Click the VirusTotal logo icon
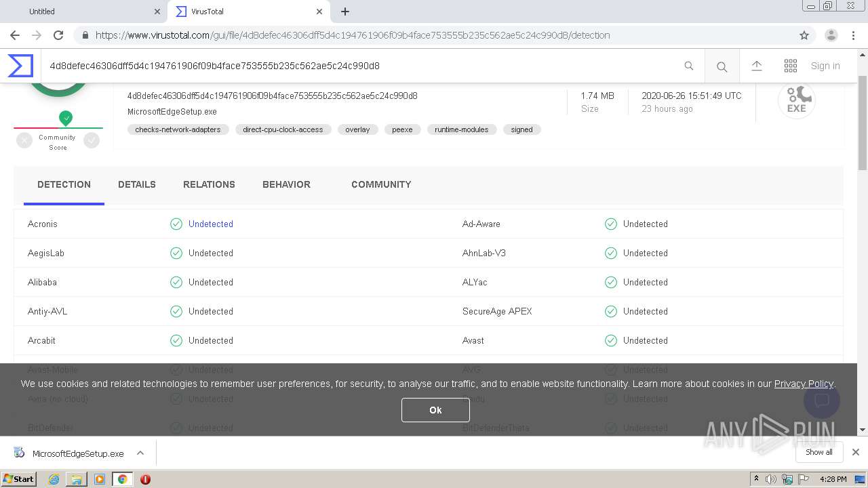Viewport: 868px width, 488px height. pyautogui.click(x=20, y=66)
